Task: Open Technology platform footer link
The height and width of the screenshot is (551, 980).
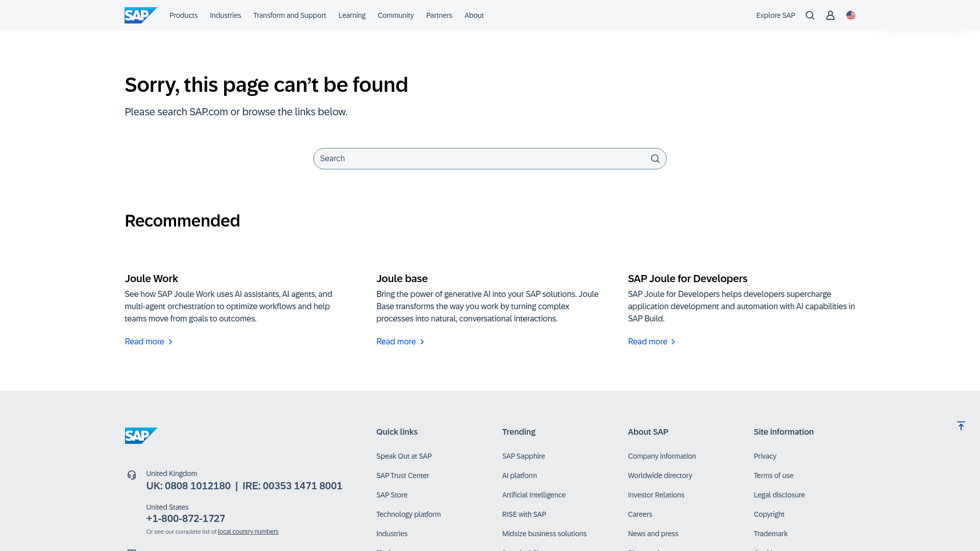Action: [x=408, y=514]
